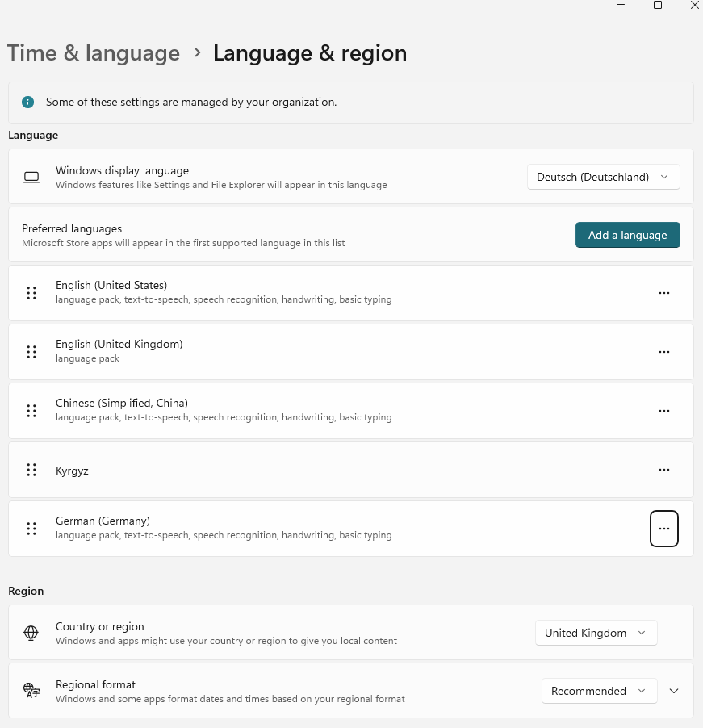
Task: Go back to Time & language breadcrumb
Action: pos(94,53)
